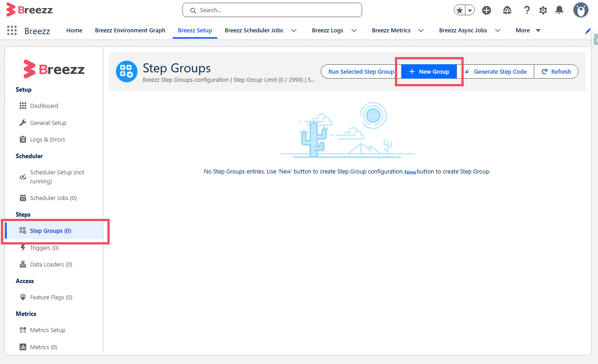Click the Step Groups page title

click(x=177, y=68)
